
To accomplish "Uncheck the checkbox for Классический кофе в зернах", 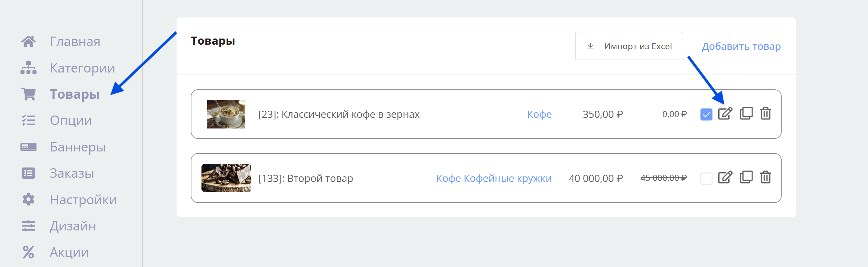I will pyautogui.click(x=706, y=115).
